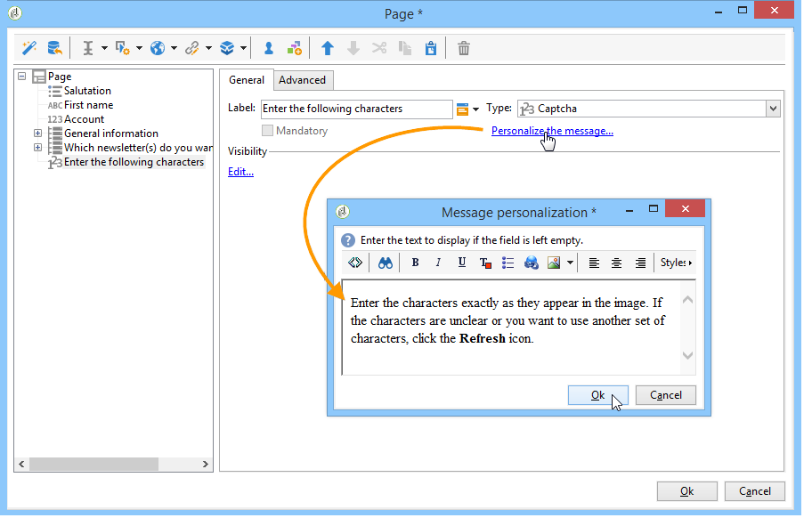The width and height of the screenshot is (812, 526).
Task: Click the blue clipboard paste icon
Action: 431,48
